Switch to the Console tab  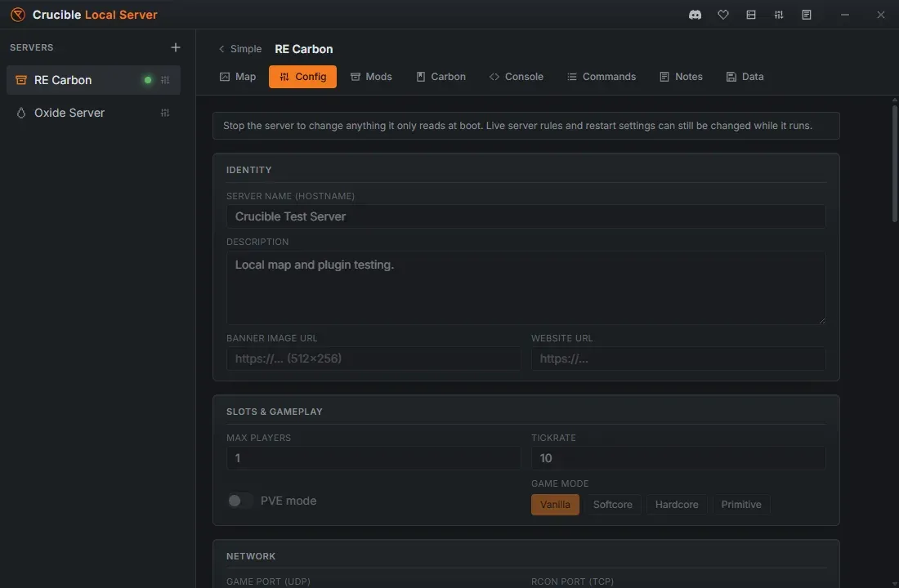pos(517,77)
